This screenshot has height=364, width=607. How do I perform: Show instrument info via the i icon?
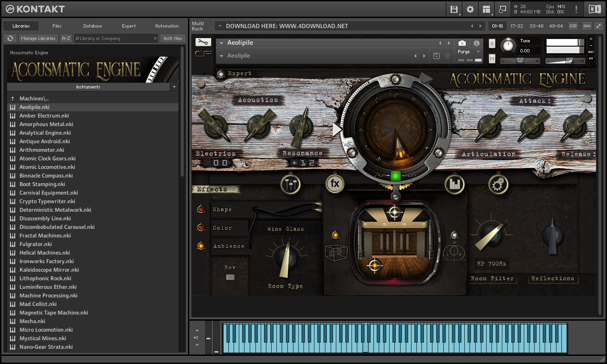pyautogui.click(x=477, y=43)
